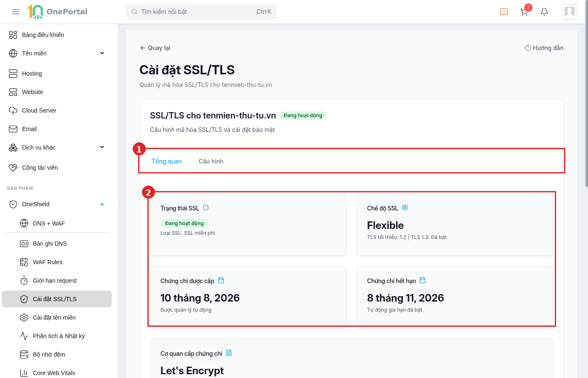Open the Email sidebar item

[x=57, y=129]
